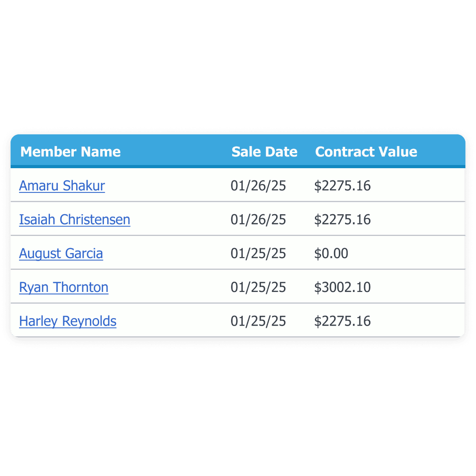Click Isaiah Christensen's $2275.16 contract value

[x=342, y=219]
